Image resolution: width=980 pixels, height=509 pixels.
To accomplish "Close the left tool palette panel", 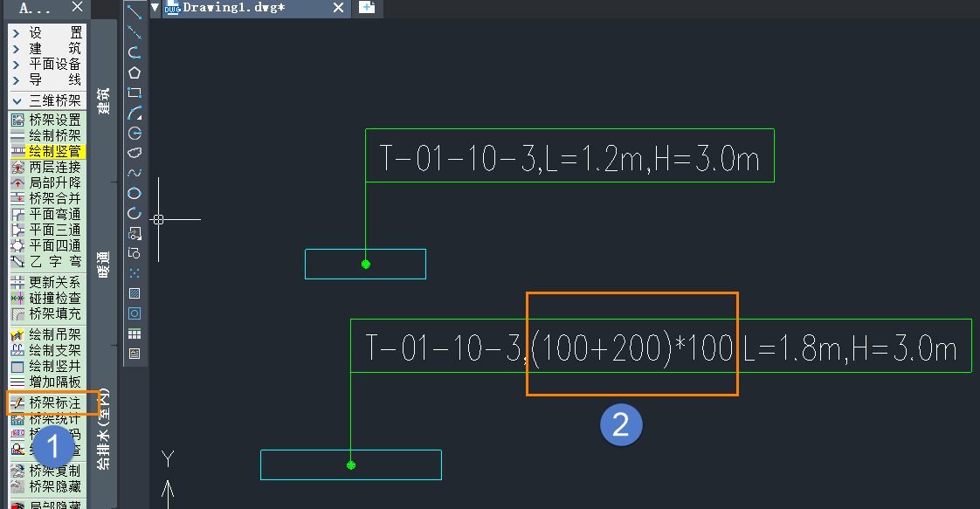I will point(77,8).
